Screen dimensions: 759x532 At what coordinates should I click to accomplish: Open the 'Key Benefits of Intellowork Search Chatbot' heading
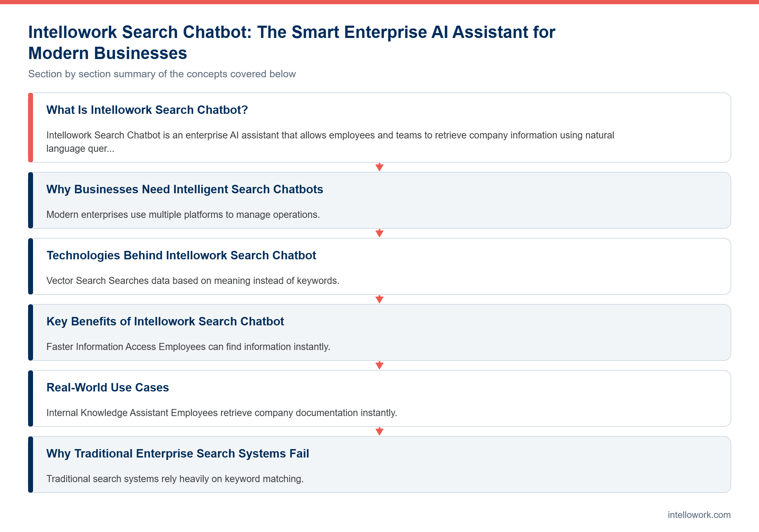pos(165,322)
